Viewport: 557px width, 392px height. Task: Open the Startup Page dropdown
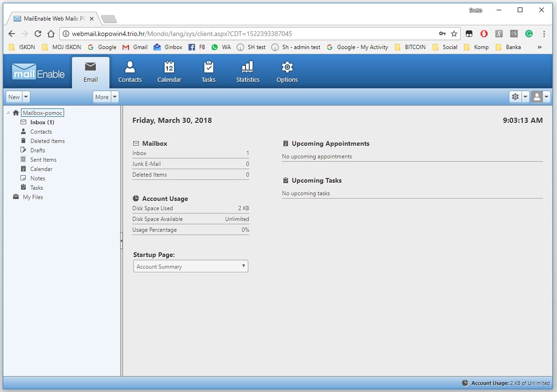pyautogui.click(x=190, y=266)
